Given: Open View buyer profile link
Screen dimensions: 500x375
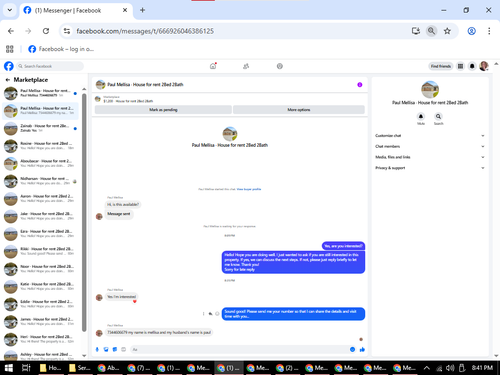Looking at the screenshot, I should (249, 189).
